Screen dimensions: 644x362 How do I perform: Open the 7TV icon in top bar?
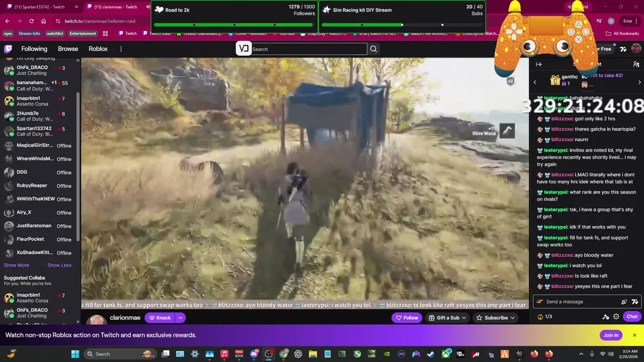click(x=623, y=49)
